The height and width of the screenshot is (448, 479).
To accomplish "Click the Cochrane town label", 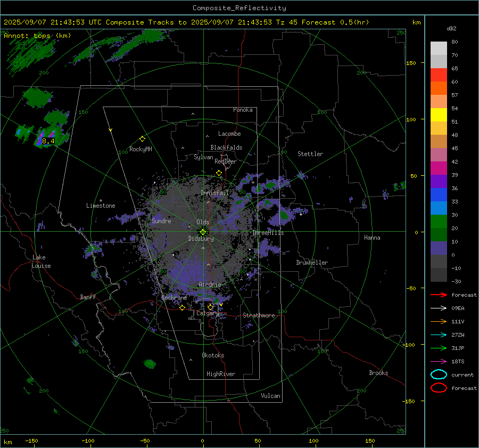I will (x=174, y=298).
